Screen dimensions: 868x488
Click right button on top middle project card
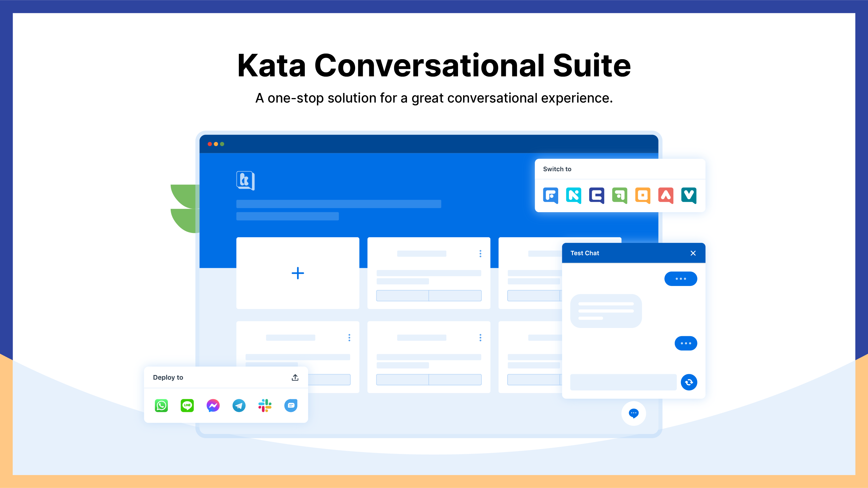click(x=455, y=296)
